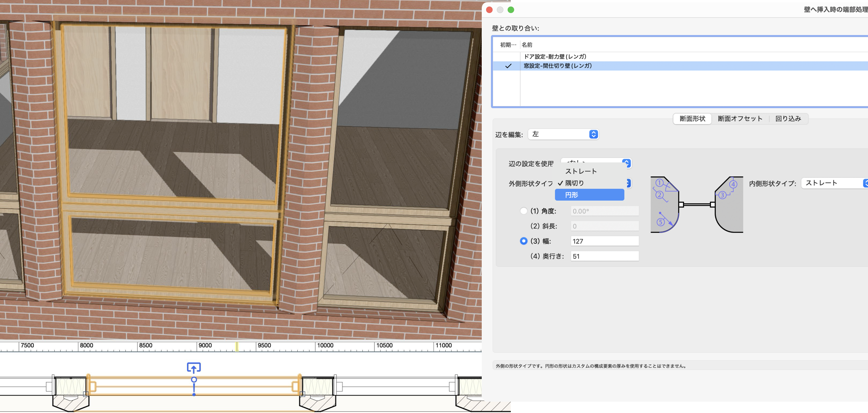Image resolution: width=868 pixels, height=413 pixels.
Task: Select the ドア設定-耐力壁 (レンガ) row
Action: tap(681, 56)
